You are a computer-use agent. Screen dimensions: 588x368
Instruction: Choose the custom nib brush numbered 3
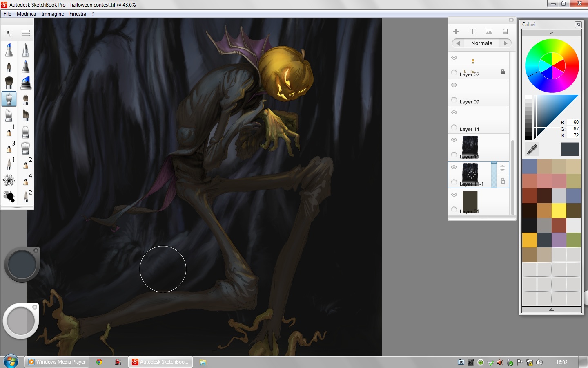point(10,147)
